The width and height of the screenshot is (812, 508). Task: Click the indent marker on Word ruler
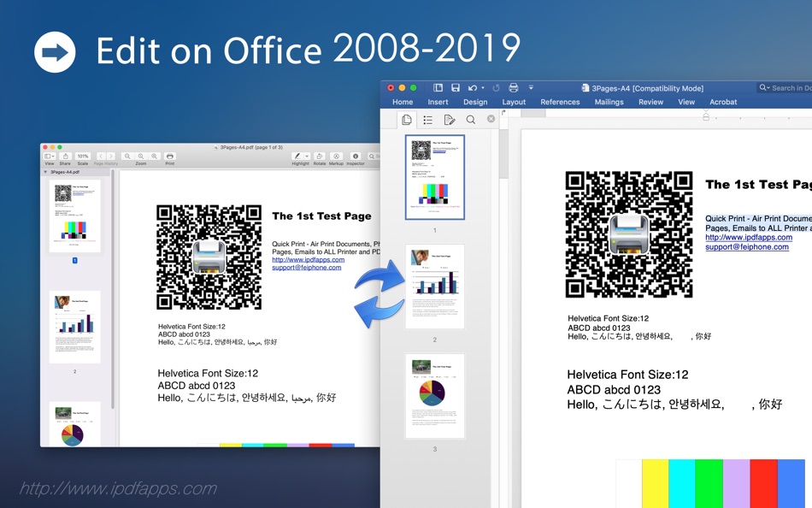[x=705, y=115]
